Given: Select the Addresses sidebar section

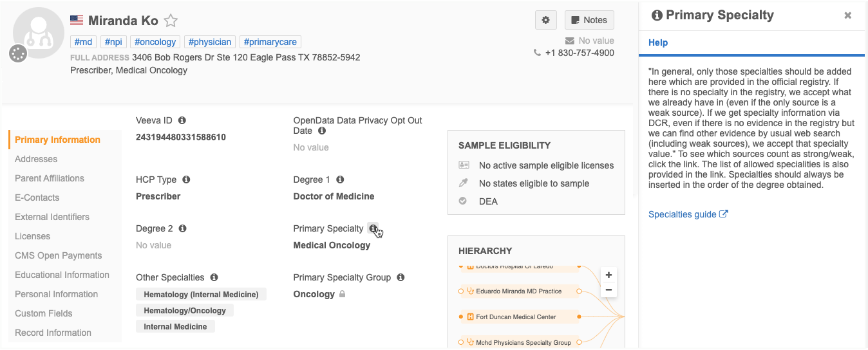Looking at the screenshot, I should (x=36, y=159).
